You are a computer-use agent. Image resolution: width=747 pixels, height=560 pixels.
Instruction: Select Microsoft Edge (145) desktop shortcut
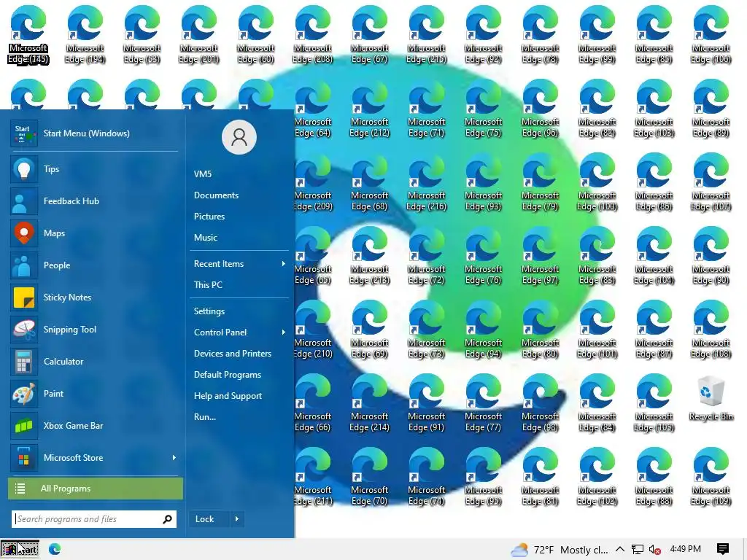(28, 34)
